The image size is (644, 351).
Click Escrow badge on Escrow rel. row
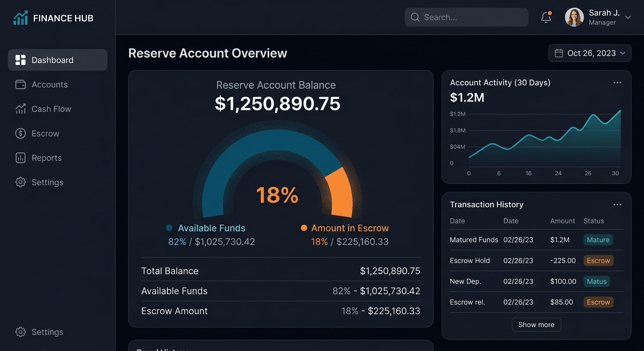(x=598, y=302)
